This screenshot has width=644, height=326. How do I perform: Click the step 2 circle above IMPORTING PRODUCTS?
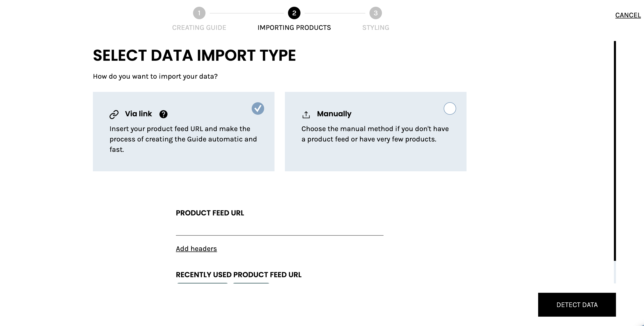[x=294, y=13]
